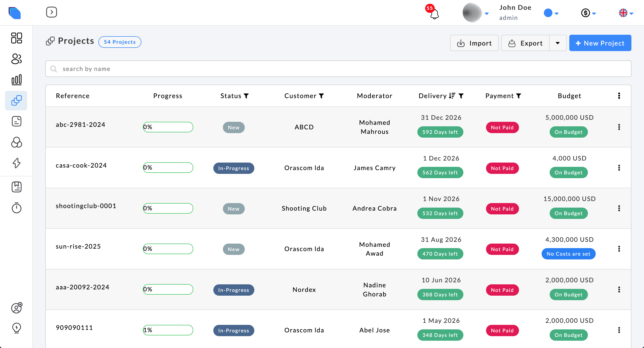The width and height of the screenshot is (644, 348).
Task: Toggle the Payment column filter
Action: click(x=519, y=96)
